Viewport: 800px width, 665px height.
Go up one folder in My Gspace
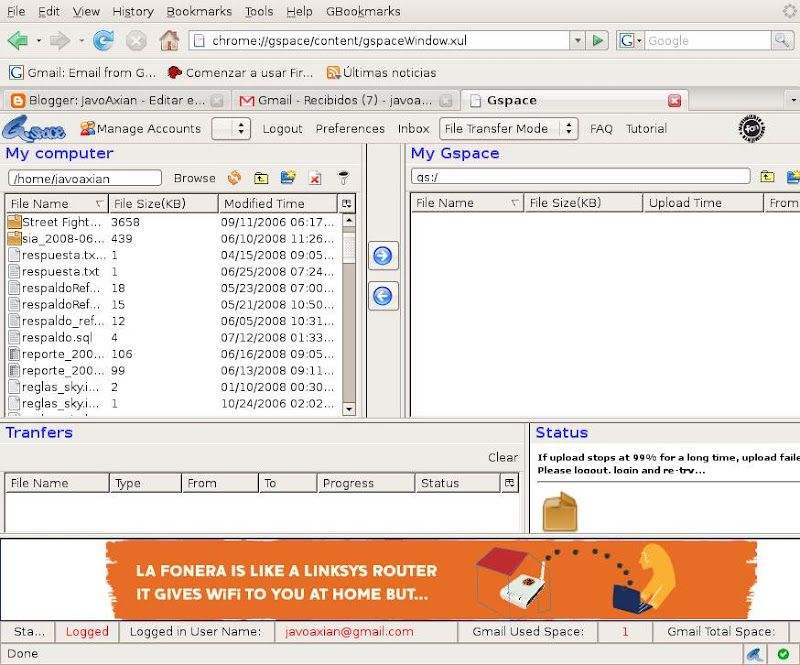coord(767,177)
